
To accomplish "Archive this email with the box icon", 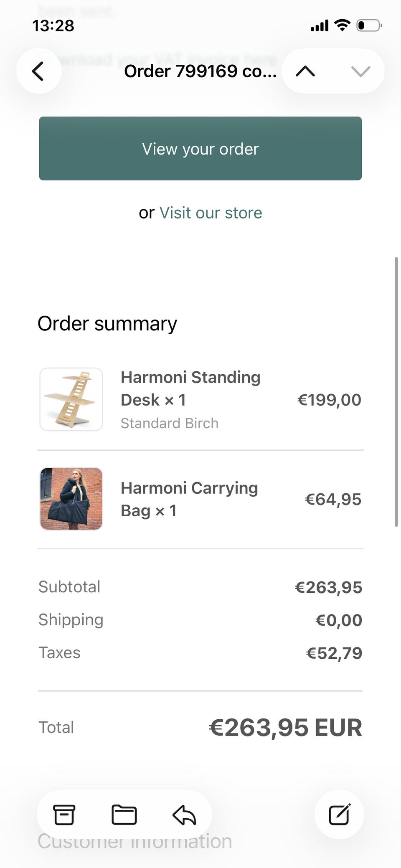I will (x=64, y=815).
